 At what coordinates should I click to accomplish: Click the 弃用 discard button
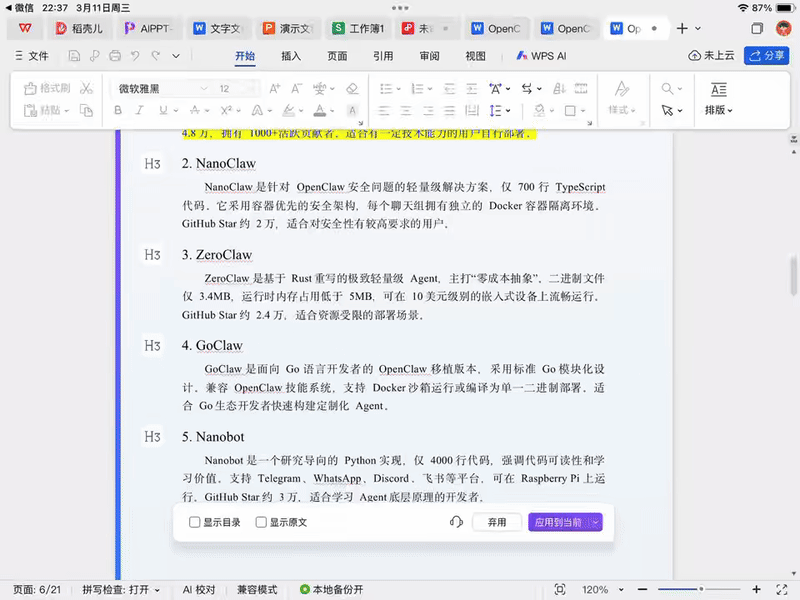496,522
